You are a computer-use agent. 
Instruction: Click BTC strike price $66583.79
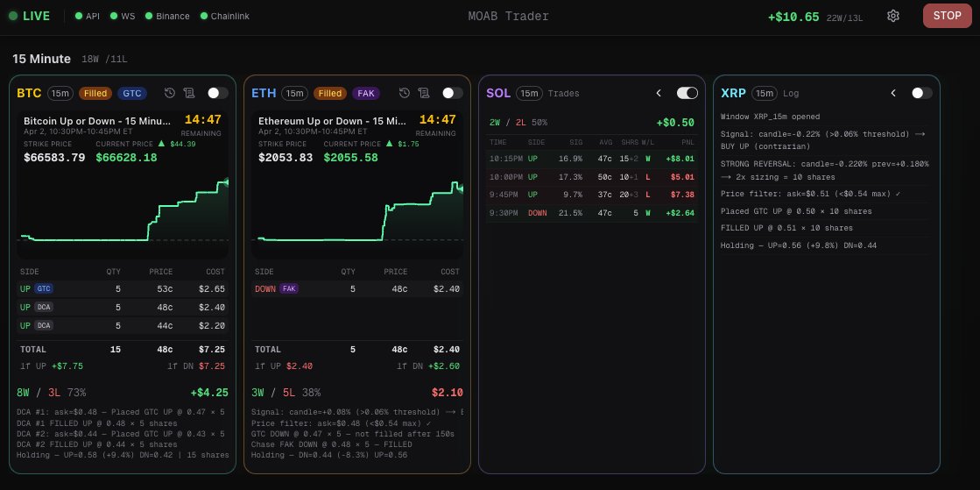coord(54,158)
